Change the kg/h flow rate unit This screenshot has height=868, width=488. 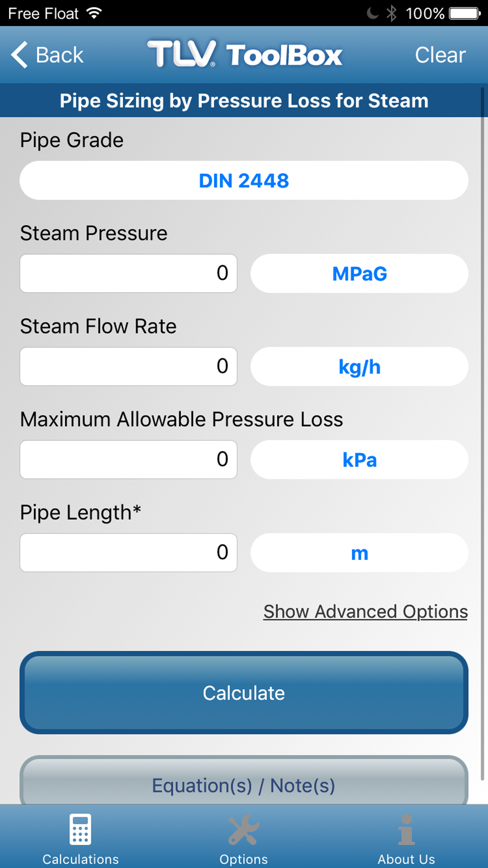tap(359, 367)
